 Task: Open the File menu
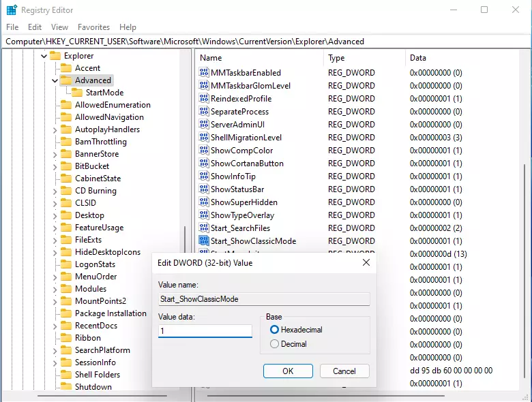[12, 27]
